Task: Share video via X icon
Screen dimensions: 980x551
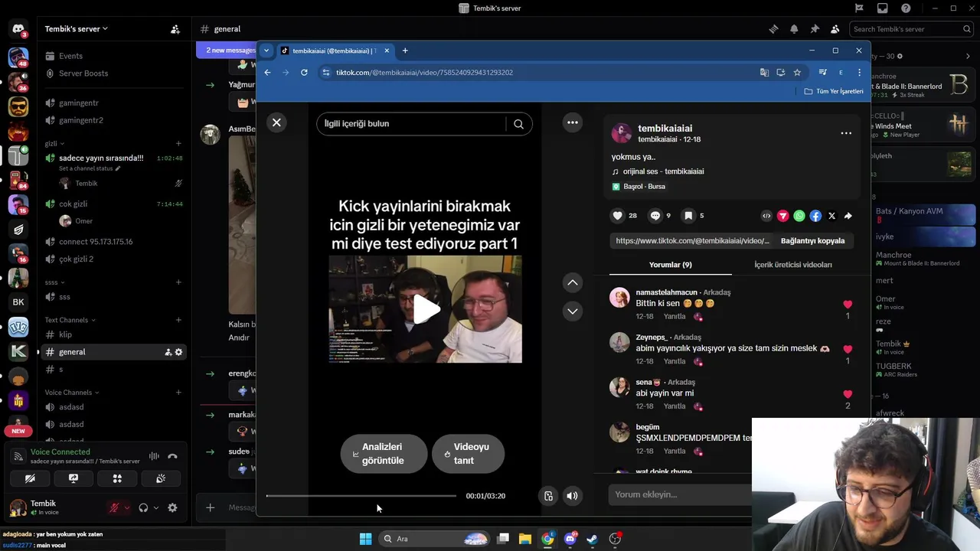Action: (x=831, y=216)
